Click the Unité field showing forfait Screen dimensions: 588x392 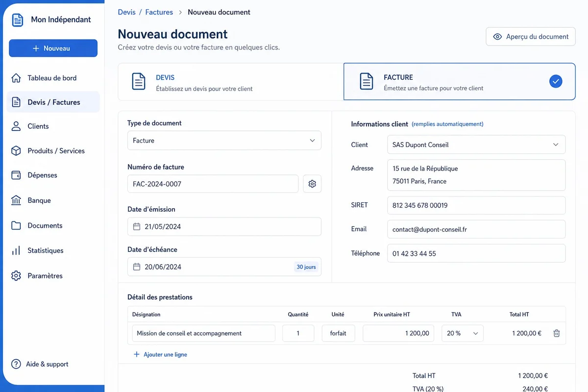(x=338, y=333)
